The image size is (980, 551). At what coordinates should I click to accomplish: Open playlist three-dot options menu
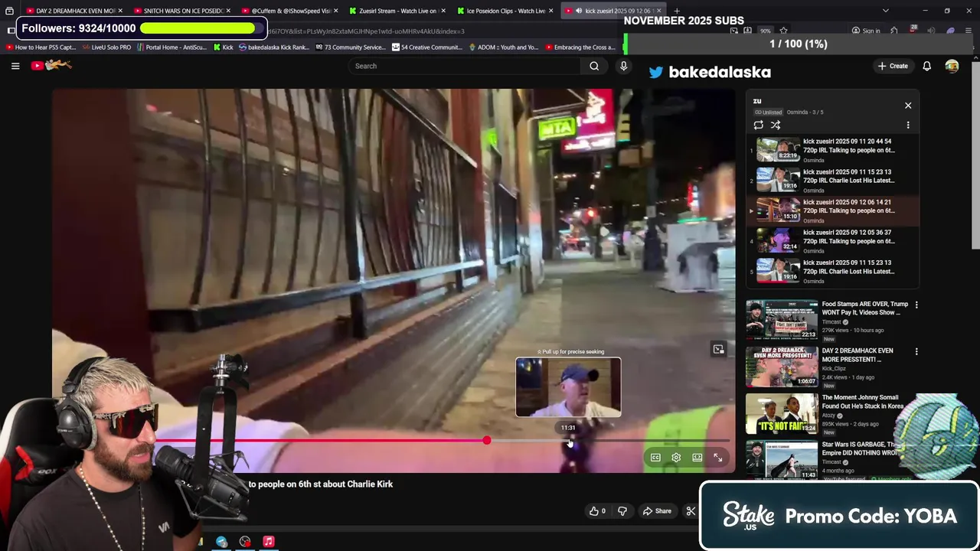[908, 125]
